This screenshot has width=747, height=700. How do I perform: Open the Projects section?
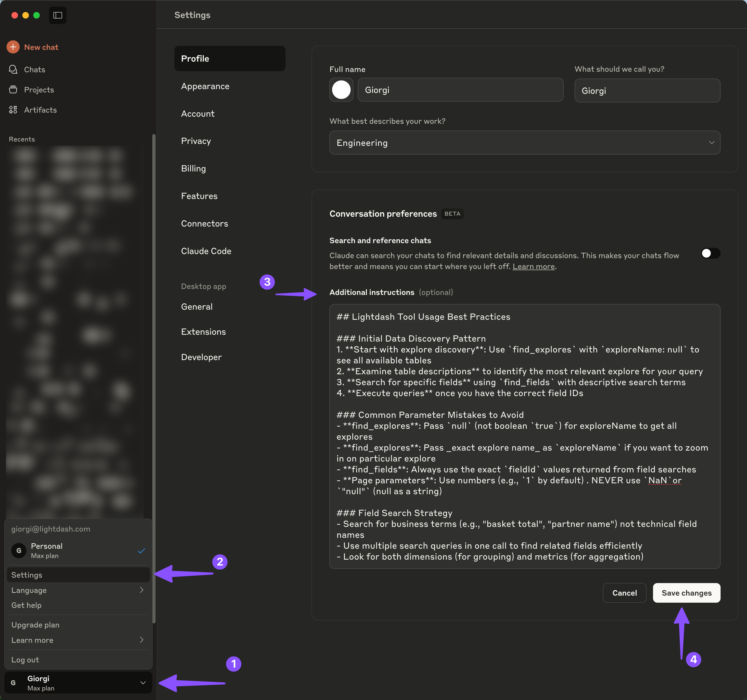coord(39,89)
